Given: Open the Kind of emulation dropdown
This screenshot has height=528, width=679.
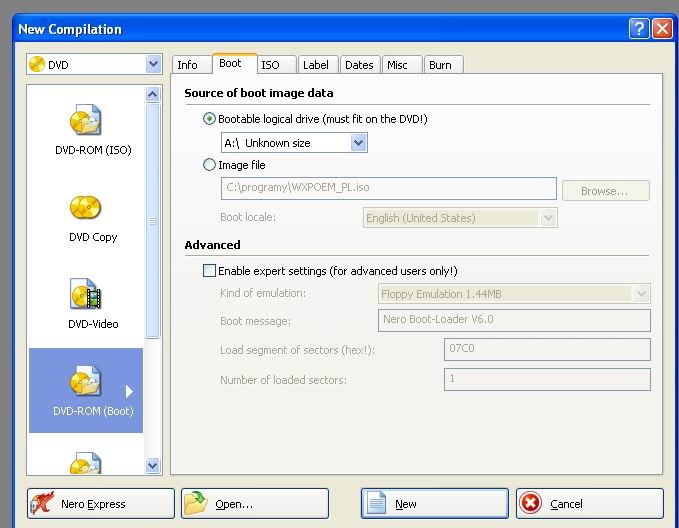Looking at the screenshot, I should coord(641,294).
